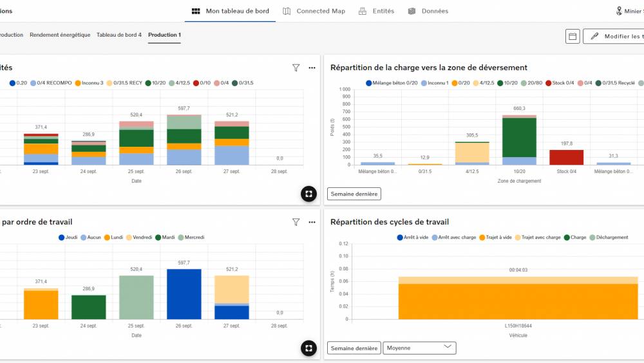Viewport: 644px width, 363px height.
Task: Click the 10/20 green legend swatch
Action: point(148,83)
